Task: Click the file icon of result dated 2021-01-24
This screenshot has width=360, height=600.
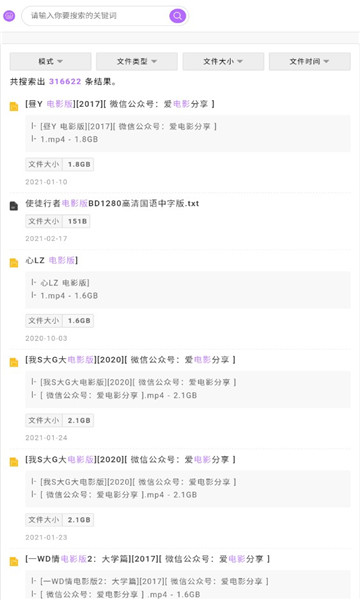Action: 14,362
